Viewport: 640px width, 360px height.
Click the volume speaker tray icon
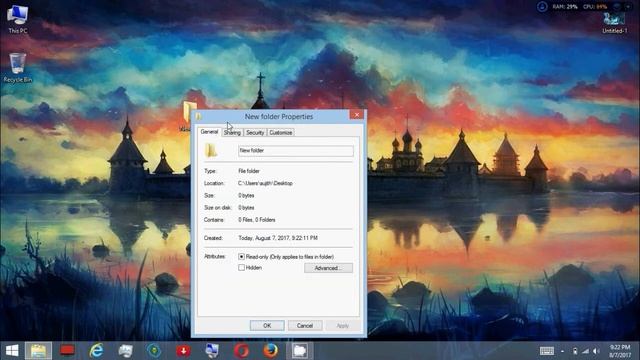[x=596, y=351]
